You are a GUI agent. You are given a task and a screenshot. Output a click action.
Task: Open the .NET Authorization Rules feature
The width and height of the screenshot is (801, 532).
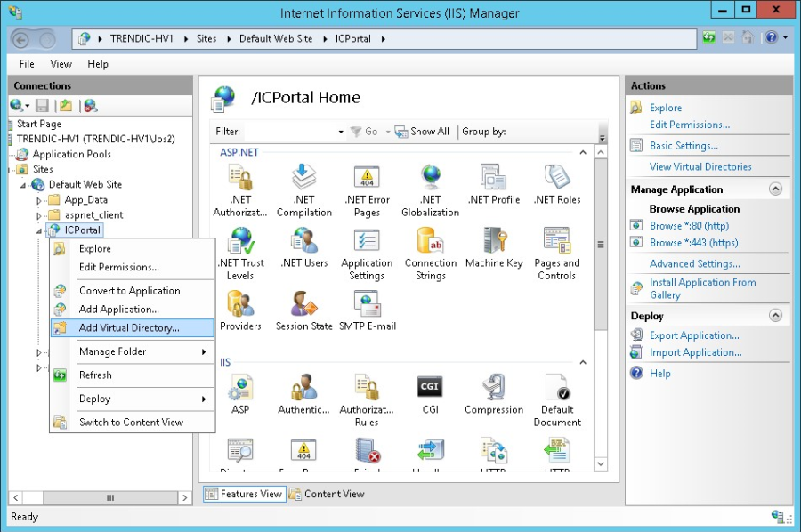(240, 191)
